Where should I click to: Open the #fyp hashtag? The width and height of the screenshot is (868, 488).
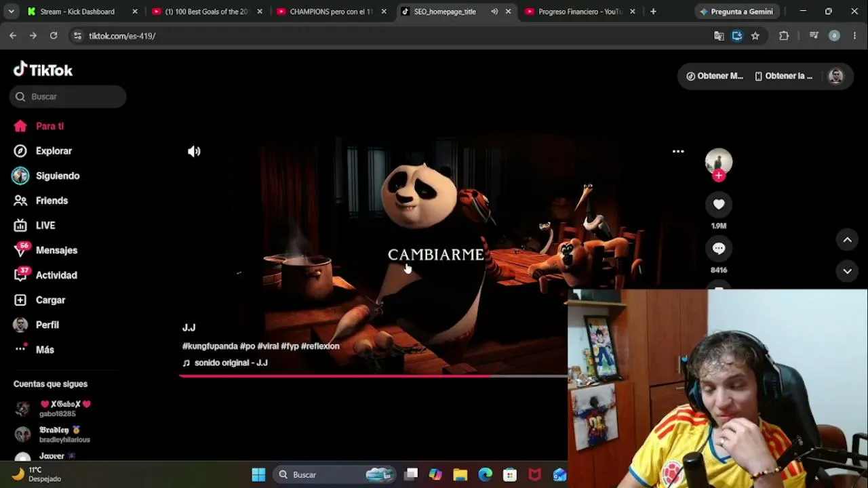pos(290,346)
